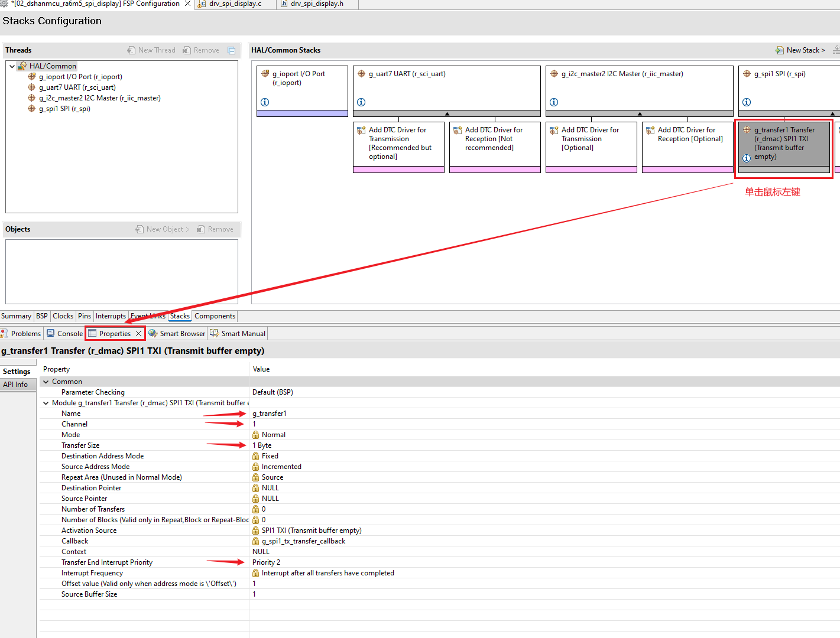Click Add DTC Driver Transmission [Optional] icon

tap(554, 130)
